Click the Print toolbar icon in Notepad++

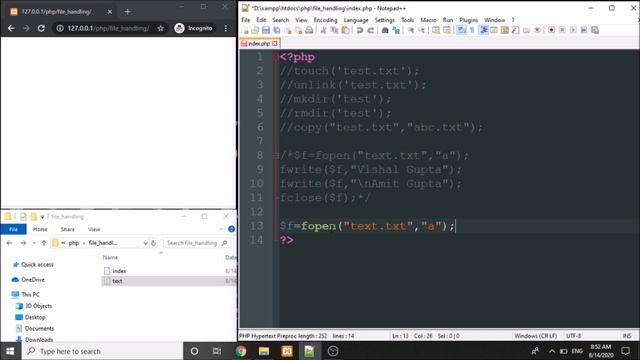coord(309,30)
